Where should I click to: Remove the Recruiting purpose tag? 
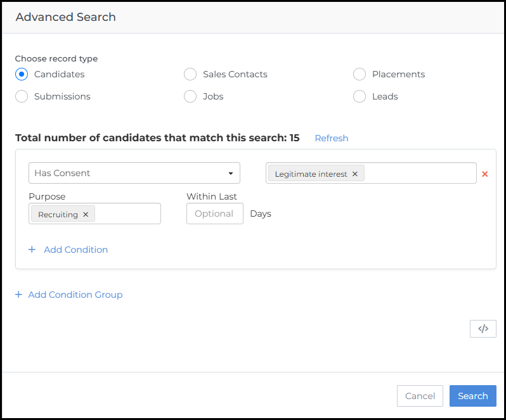(86, 215)
